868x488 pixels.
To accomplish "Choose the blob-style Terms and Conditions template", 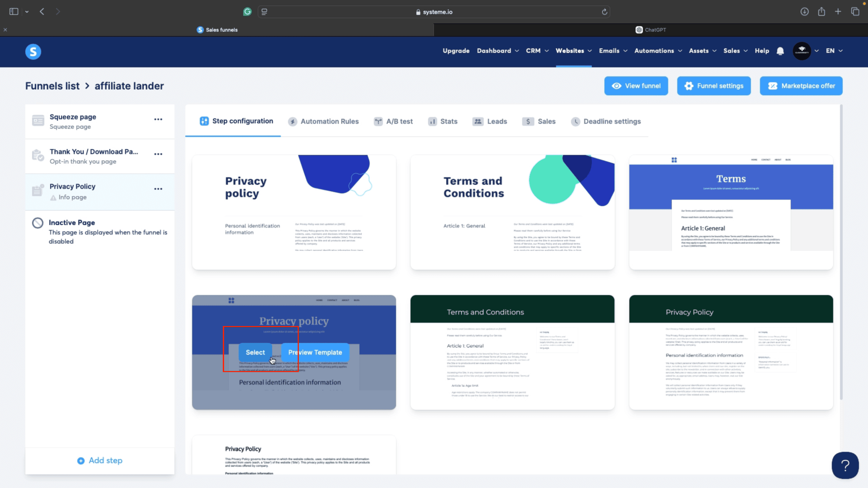I will 512,212.
